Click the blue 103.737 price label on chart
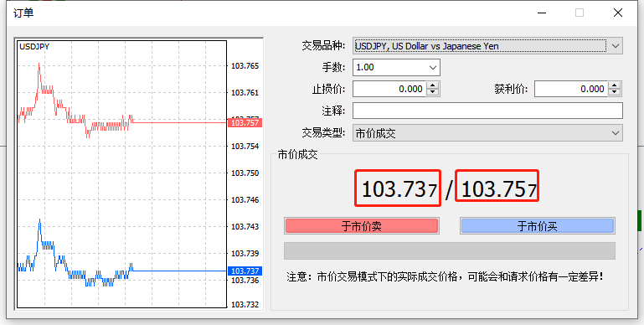The height and width of the screenshot is (325, 644). (245, 271)
